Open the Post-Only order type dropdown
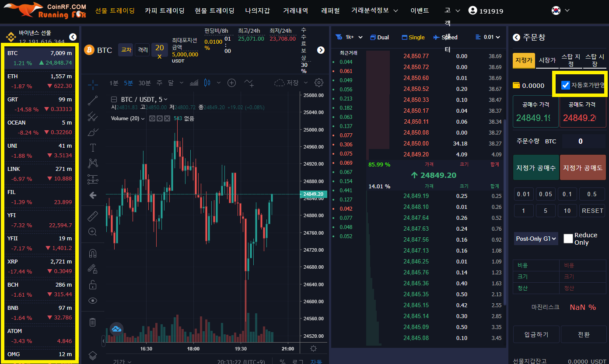Viewport: 609px width, 364px height. (536, 239)
